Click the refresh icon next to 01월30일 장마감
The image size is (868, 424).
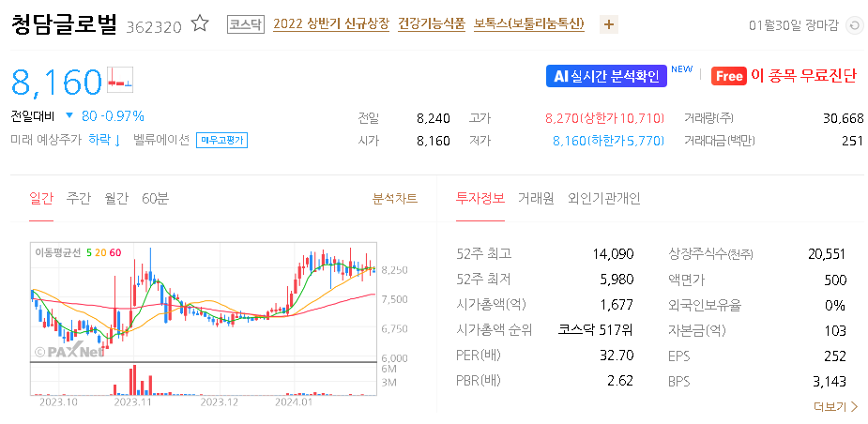tap(854, 25)
